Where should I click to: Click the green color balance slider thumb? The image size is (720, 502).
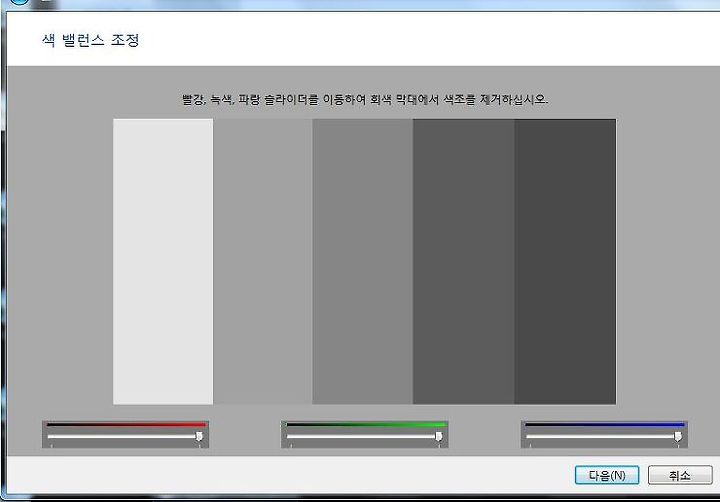click(x=439, y=436)
